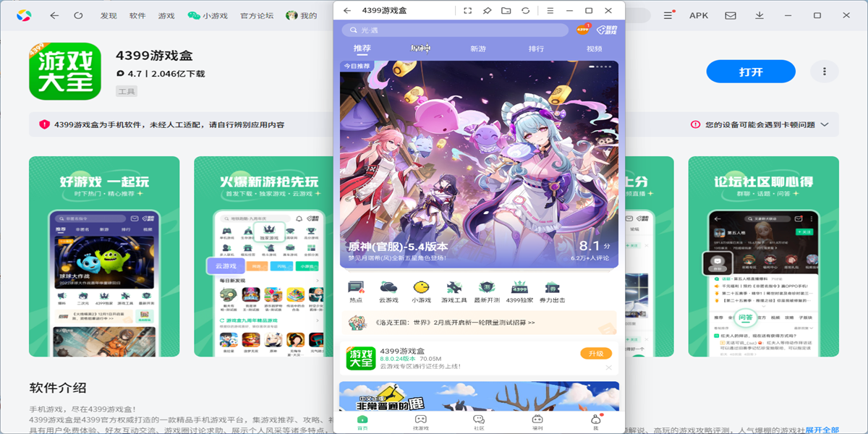Viewport: 868px width, 434px height.
Task: Select 官方论坛 in the top navigation
Action: click(257, 15)
